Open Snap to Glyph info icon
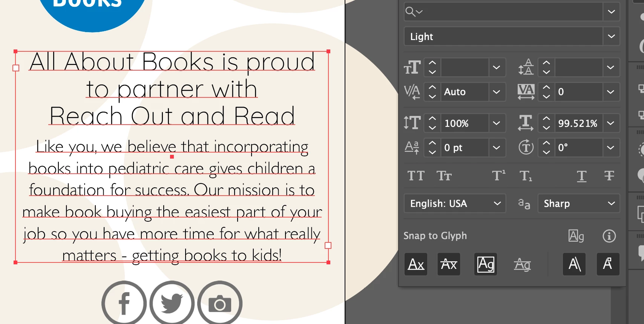Viewport: 644px width, 324px height. (x=609, y=236)
